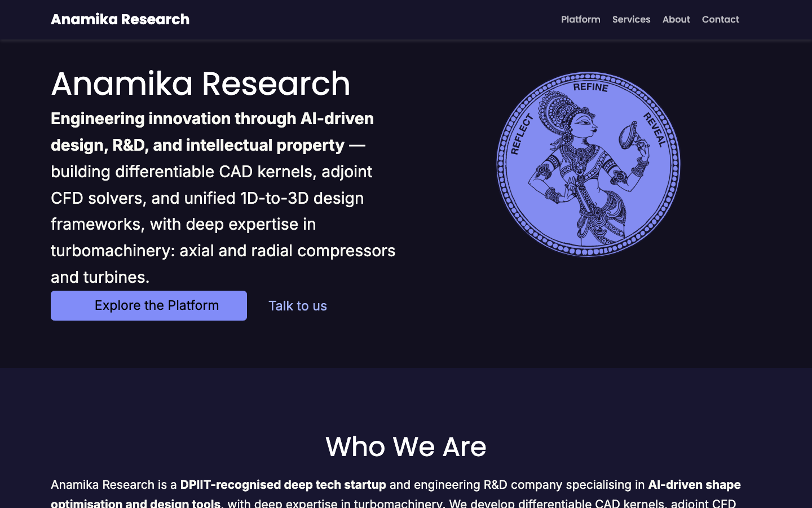This screenshot has height=508, width=812.
Task: Click the bold "Engineering innovation through AI-driven" tagline
Action: click(x=212, y=119)
